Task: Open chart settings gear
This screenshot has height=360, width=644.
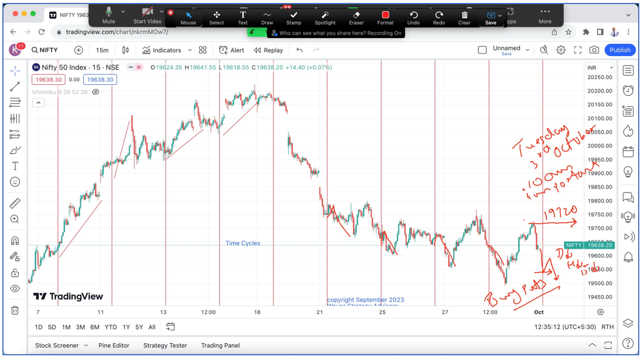Action: click(561, 50)
